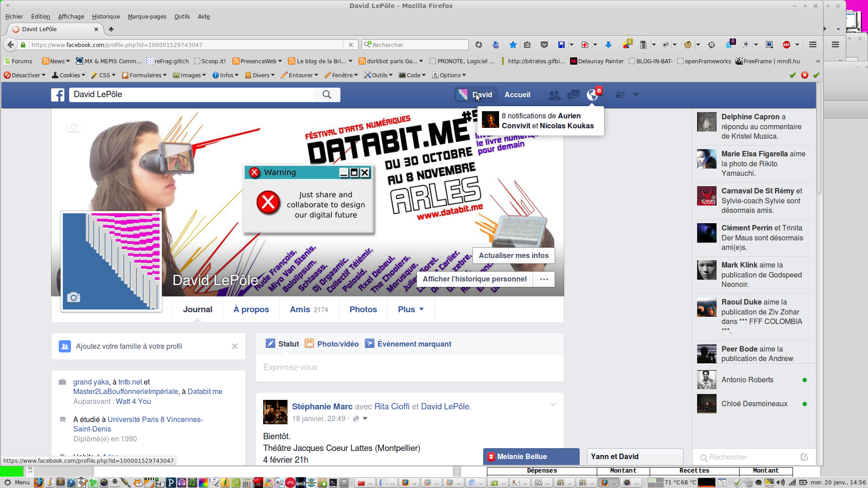This screenshot has width=868, height=488.
Task: Open the Marque-pages menu
Action: pos(147,17)
